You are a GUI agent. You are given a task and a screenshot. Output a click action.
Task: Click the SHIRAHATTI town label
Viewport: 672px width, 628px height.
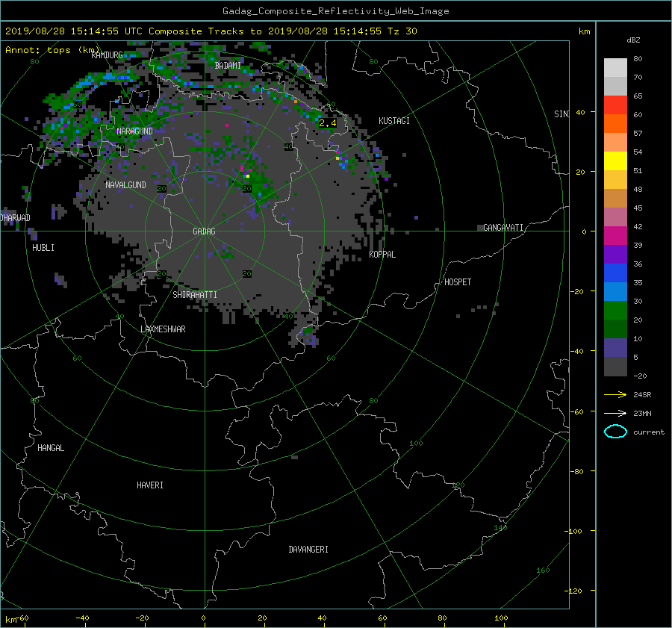pos(195,295)
